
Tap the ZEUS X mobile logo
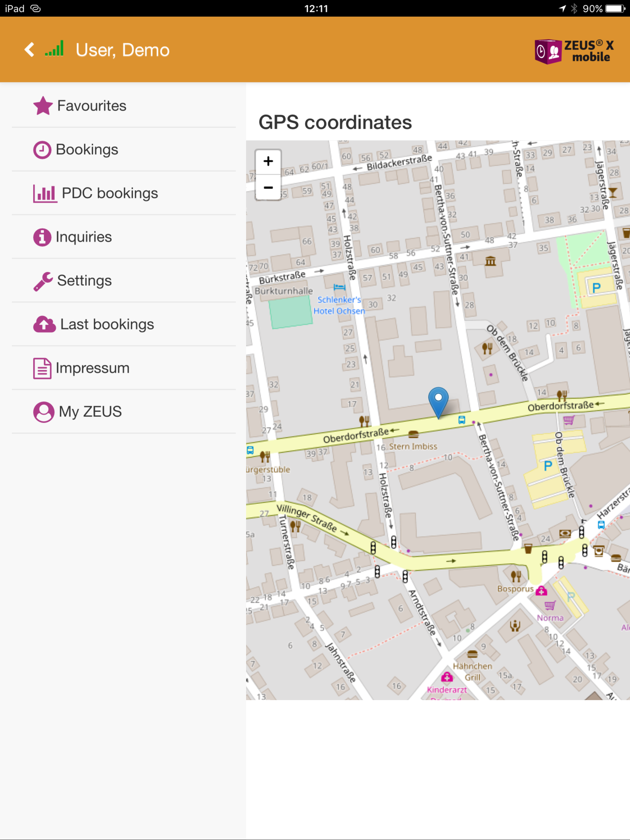574,51
